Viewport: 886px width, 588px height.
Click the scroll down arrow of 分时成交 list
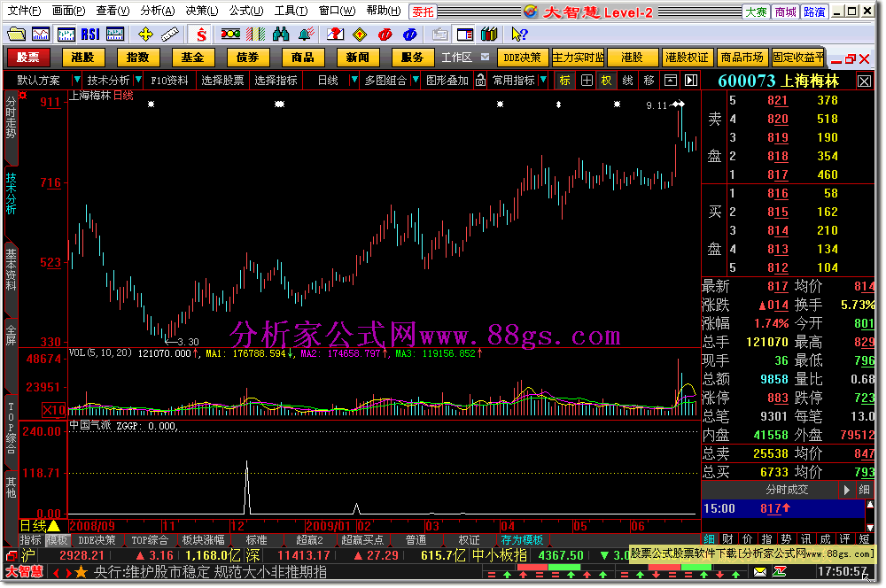pyautogui.click(x=870, y=527)
